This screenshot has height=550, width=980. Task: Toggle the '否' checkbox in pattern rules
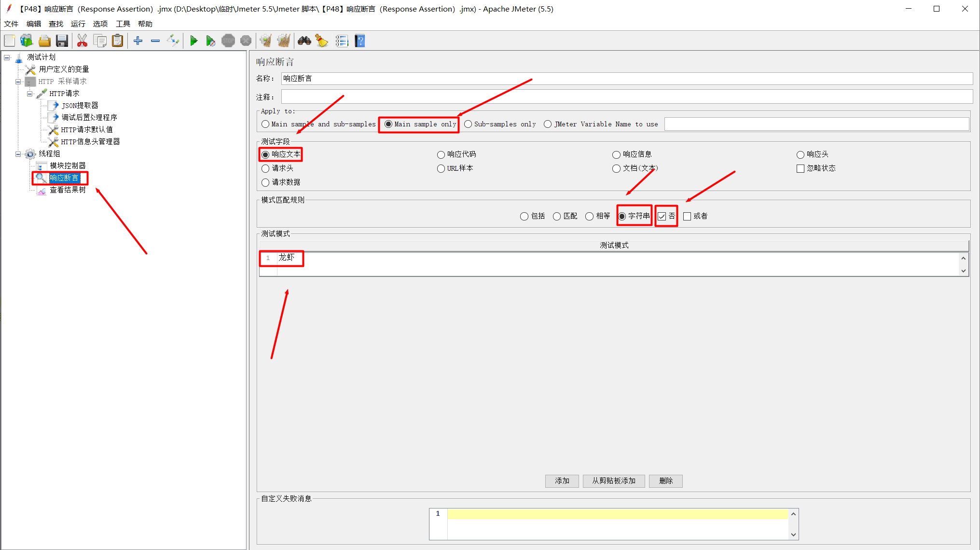coord(663,216)
